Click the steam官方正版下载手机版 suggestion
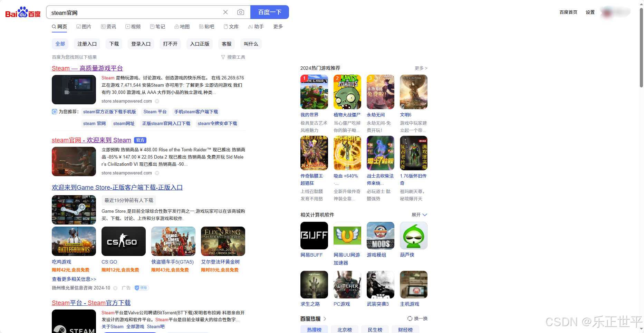The height and width of the screenshot is (333, 644). 109,112
